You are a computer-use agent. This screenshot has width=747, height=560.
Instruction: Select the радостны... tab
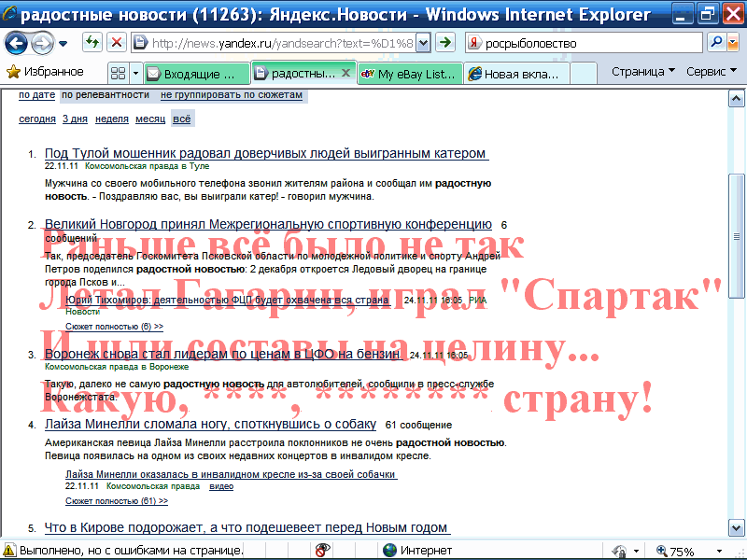pos(296,74)
